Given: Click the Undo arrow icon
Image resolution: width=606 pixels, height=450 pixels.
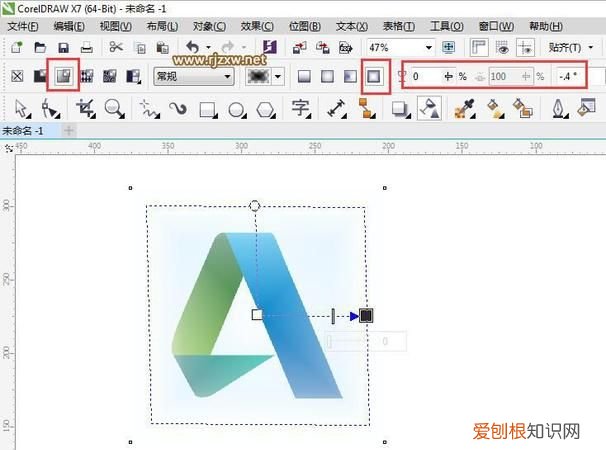Looking at the screenshot, I should [192, 47].
